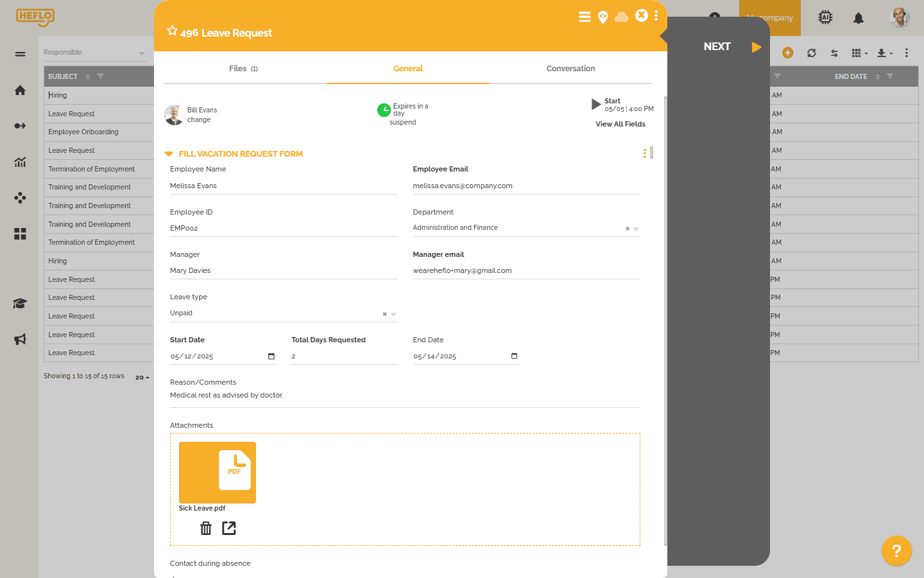The height and width of the screenshot is (578, 924).
Task: Refresh the list with the refresh icon
Action: coord(811,53)
